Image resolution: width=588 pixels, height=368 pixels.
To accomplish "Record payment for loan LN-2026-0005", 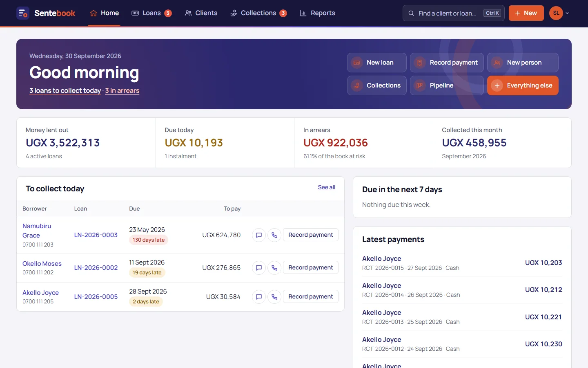I will tap(311, 297).
